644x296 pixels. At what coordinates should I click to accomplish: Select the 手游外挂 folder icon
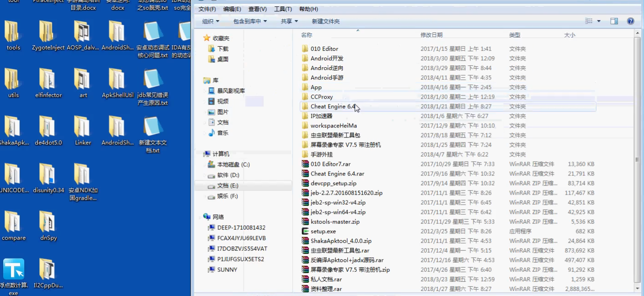click(x=305, y=154)
